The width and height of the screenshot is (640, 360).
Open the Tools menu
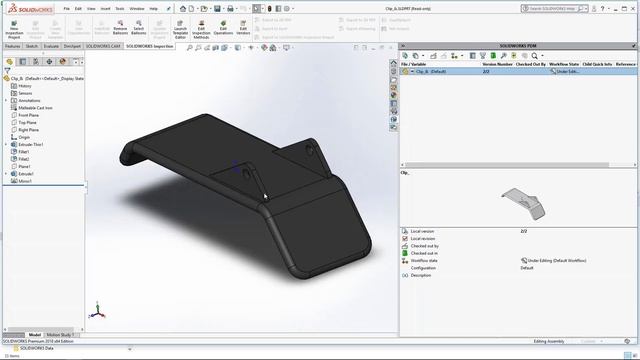point(120,9)
